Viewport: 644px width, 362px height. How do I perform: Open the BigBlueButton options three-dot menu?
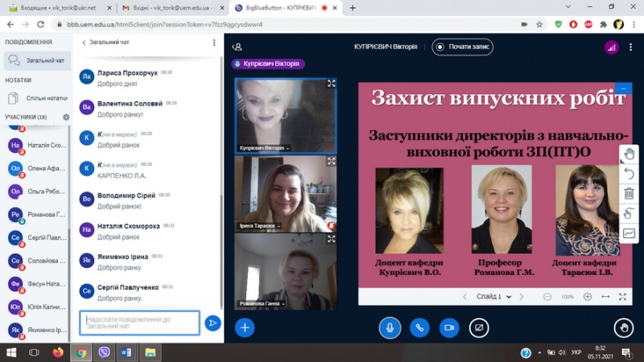[630, 47]
